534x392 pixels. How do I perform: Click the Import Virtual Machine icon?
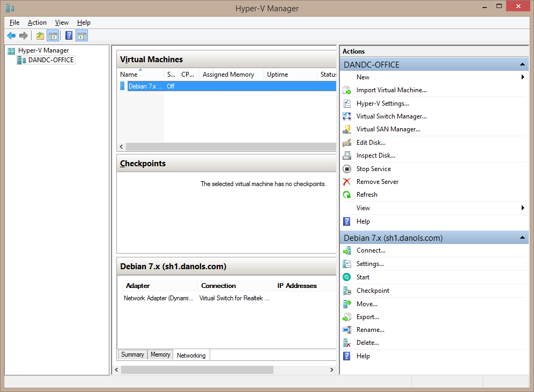coord(347,90)
